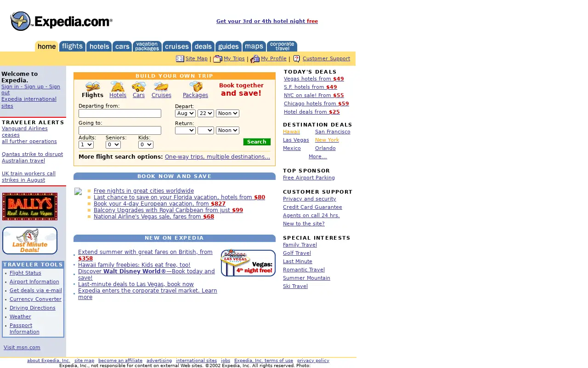
Task: Open the Depart time dropdown
Action: 227,113
